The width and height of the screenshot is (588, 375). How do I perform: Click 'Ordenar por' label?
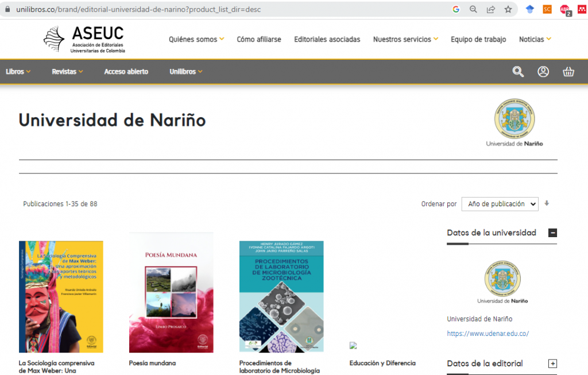[439, 204]
